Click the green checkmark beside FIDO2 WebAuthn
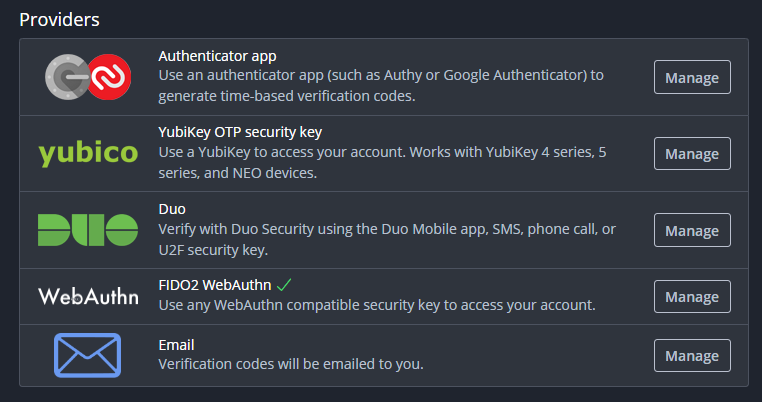Viewport: 762px width, 402px height. [x=285, y=285]
